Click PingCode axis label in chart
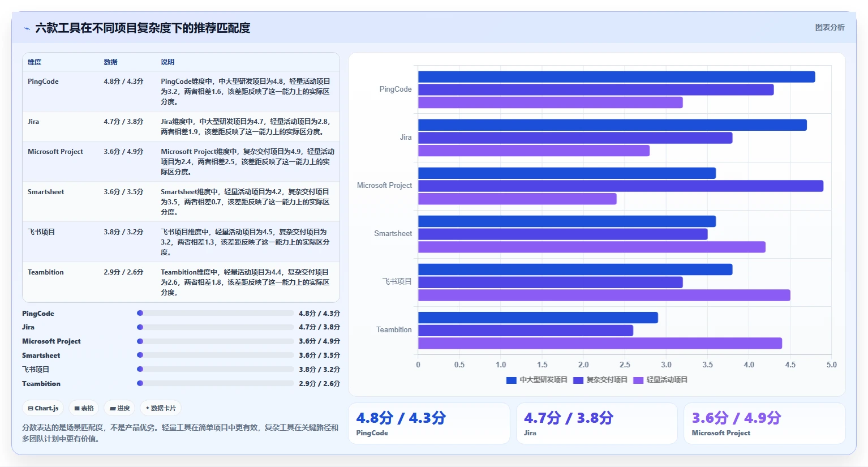The height and width of the screenshot is (467, 868). (396, 89)
